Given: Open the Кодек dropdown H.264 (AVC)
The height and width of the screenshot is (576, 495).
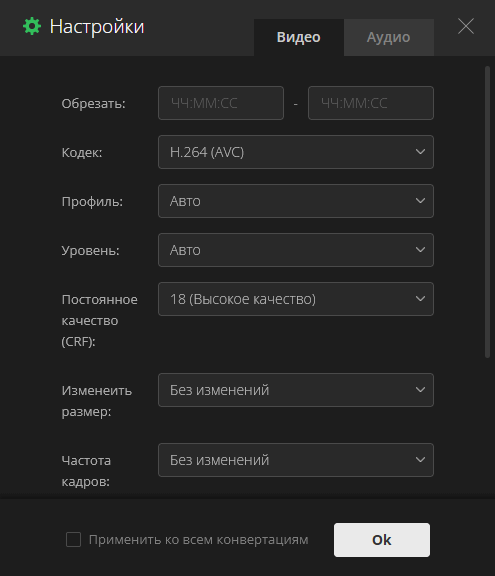Looking at the screenshot, I should click(296, 152).
